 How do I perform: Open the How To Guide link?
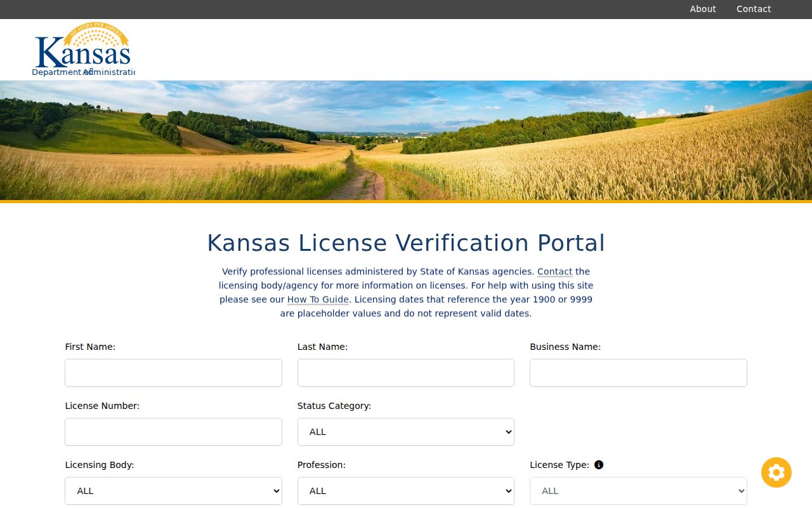coord(318,300)
